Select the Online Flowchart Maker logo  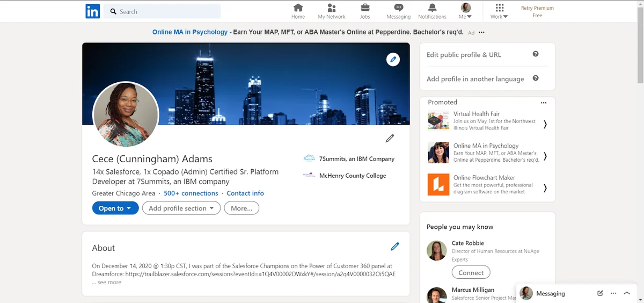pos(438,184)
